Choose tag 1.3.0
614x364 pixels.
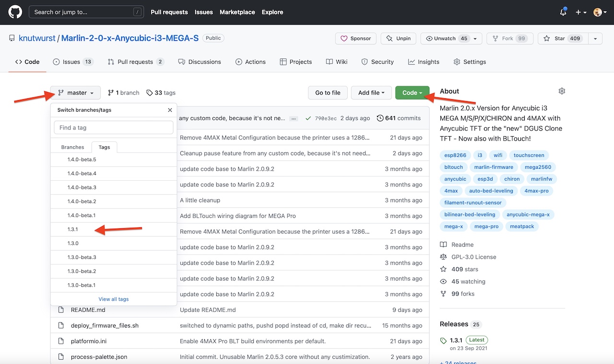click(114, 243)
